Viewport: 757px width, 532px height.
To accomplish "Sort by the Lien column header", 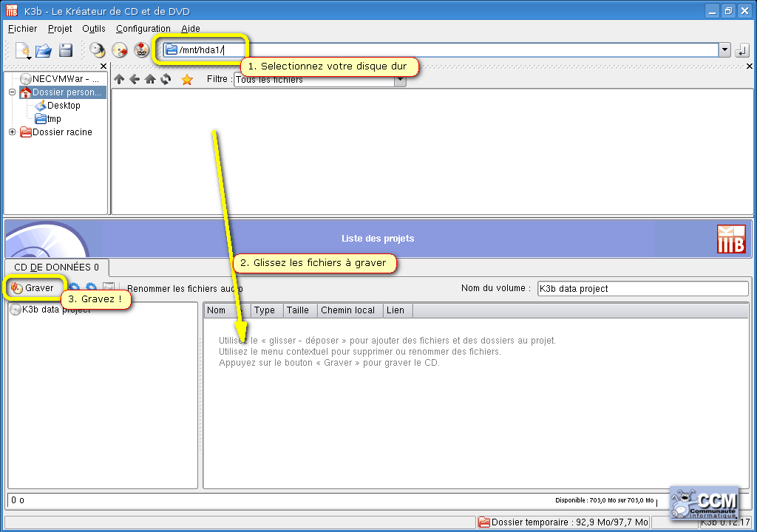I will coord(398,310).
